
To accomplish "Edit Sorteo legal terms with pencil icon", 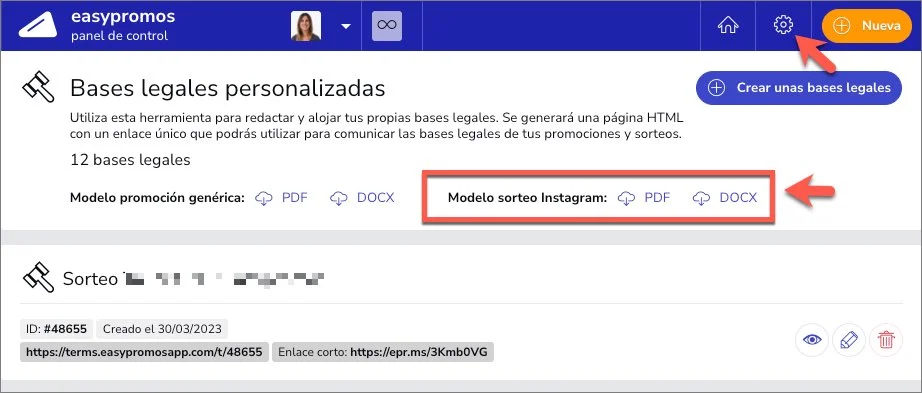I will [x=849, y=340].
